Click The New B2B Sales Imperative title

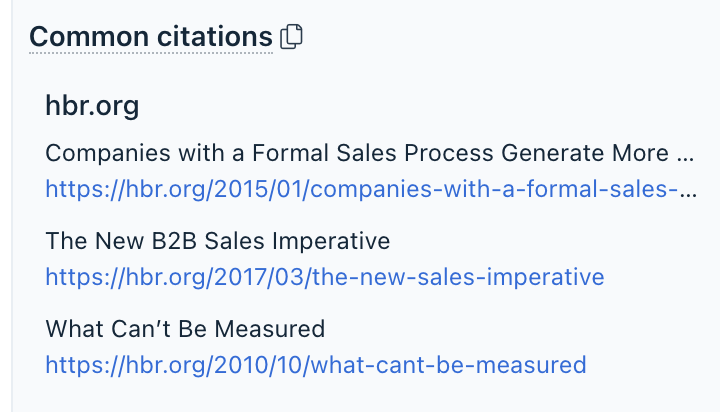(x=218, y=241)
